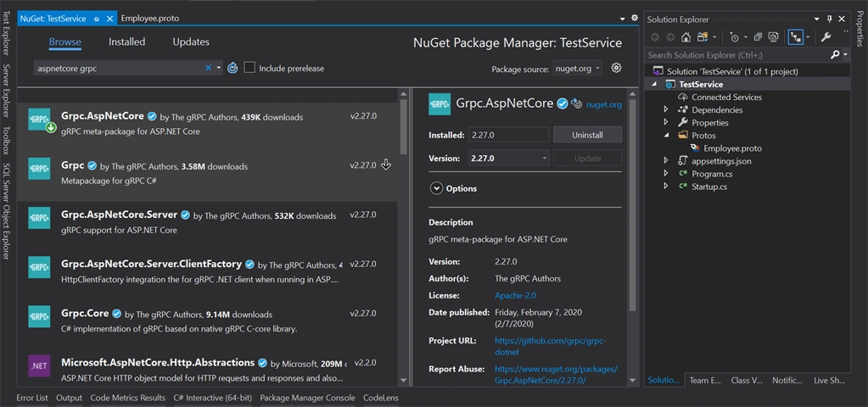Click the Solution Explorer Home icon
The width and height of the screenshot is (868, 407).
coord(686,37)
